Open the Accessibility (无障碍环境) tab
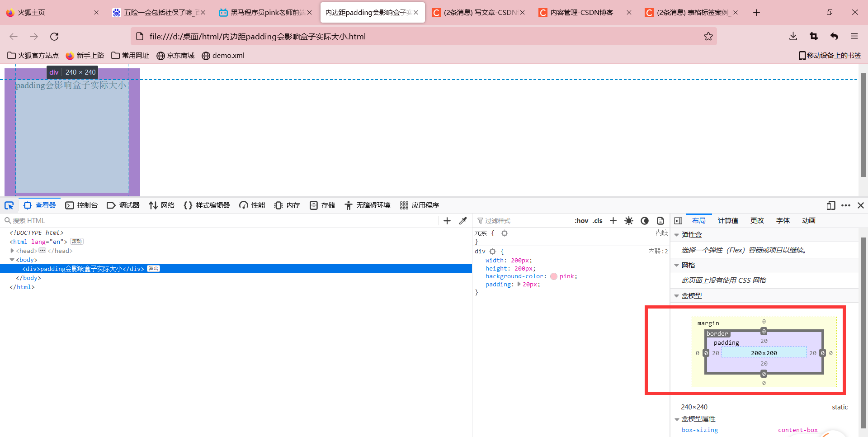Image resolution: width=868 pixels, height=437 pixels. pos(367,205)
